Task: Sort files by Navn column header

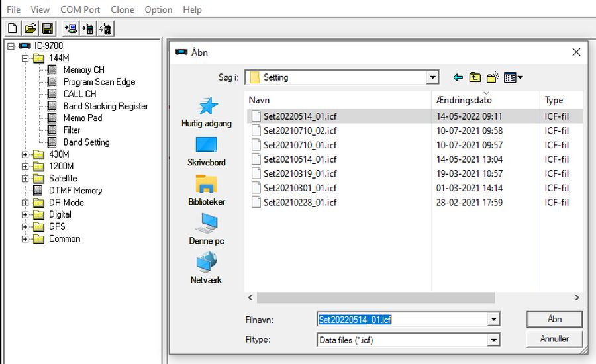Action: (x=338, y=100)
